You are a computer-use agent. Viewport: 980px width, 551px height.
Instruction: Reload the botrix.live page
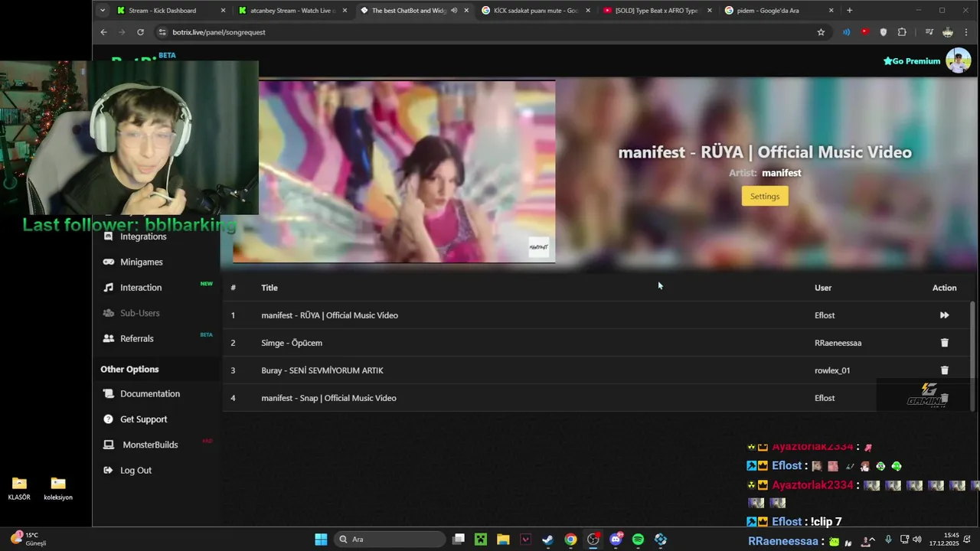(x=140, y=32)
